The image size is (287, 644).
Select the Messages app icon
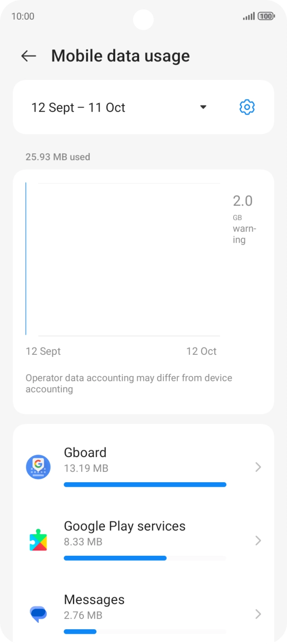click(38, 614)
